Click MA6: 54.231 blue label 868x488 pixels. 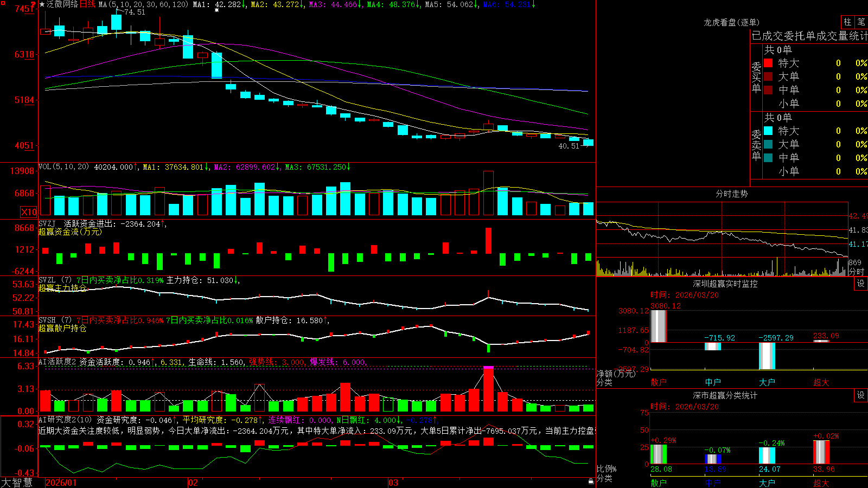509,4
